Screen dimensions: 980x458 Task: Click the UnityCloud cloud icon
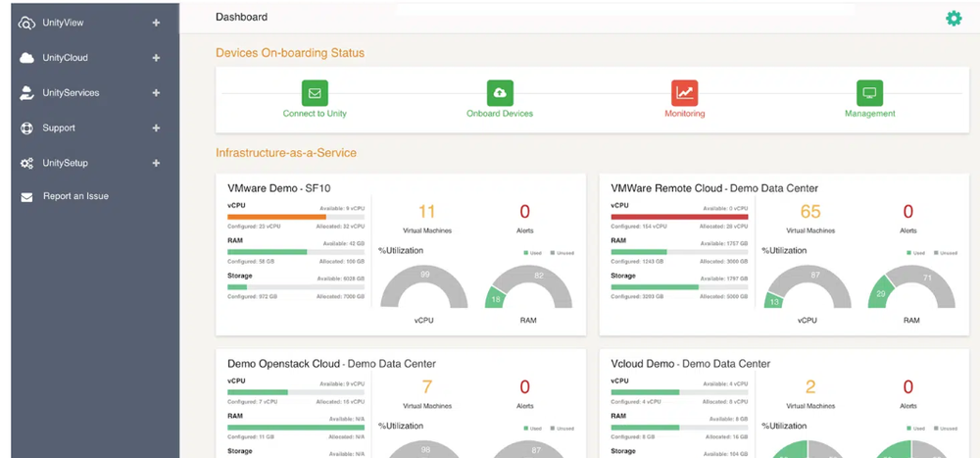tap(26, 58)
